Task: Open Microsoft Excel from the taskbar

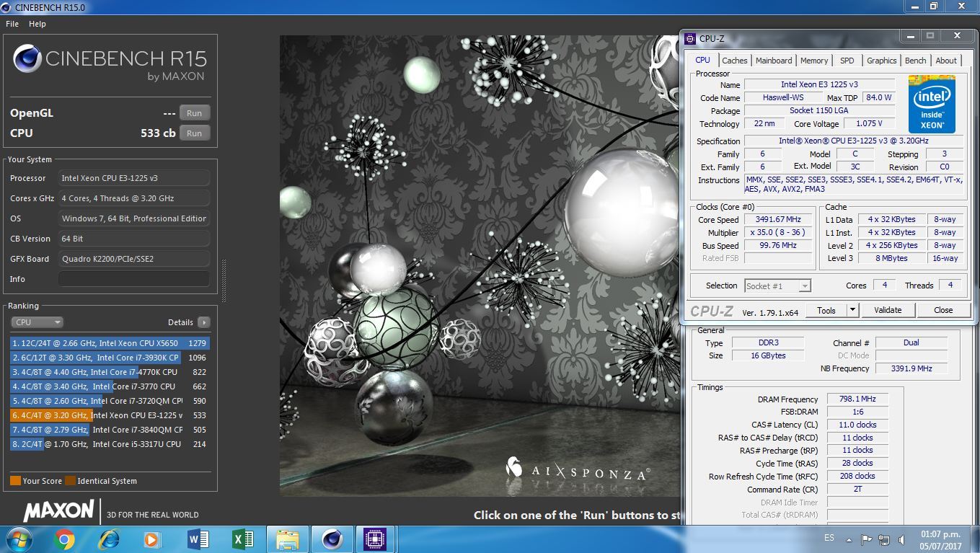Action: tap(242, 539)
